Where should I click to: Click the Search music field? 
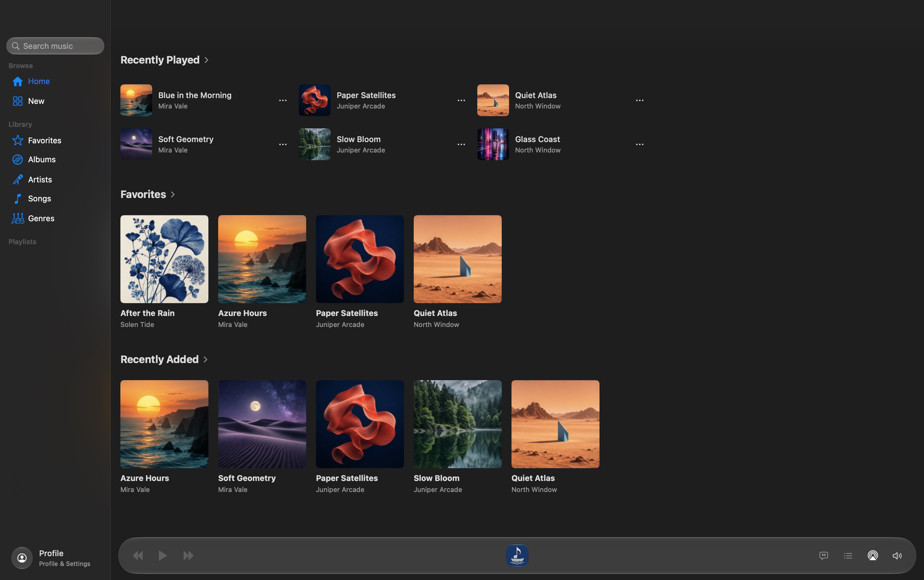coord(55,46)
